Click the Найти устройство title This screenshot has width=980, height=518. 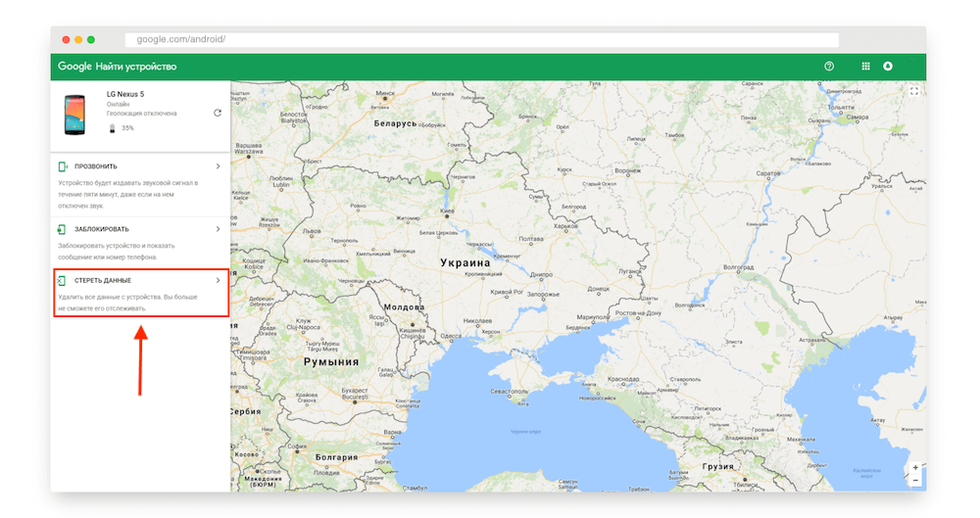click(x=136, y=67)
